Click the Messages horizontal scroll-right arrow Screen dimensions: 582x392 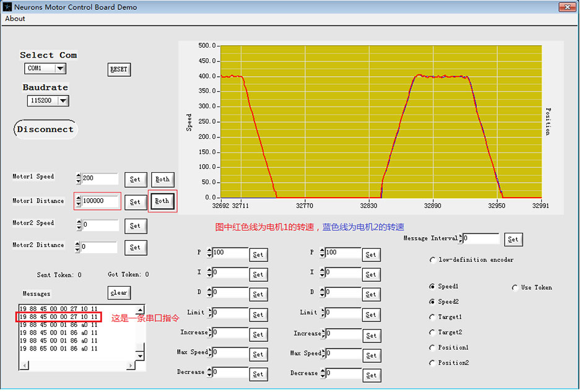coord(130,365)
